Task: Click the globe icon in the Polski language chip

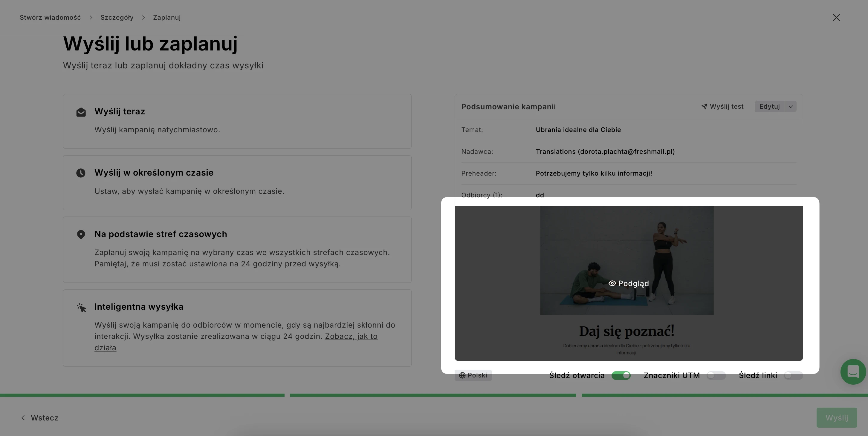Action: [462, 375]
